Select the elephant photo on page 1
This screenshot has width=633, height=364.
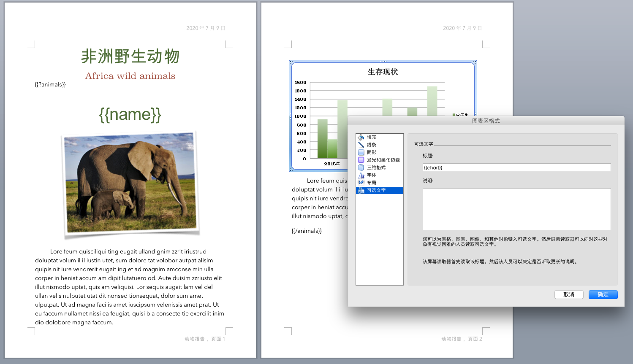(131, 183)
